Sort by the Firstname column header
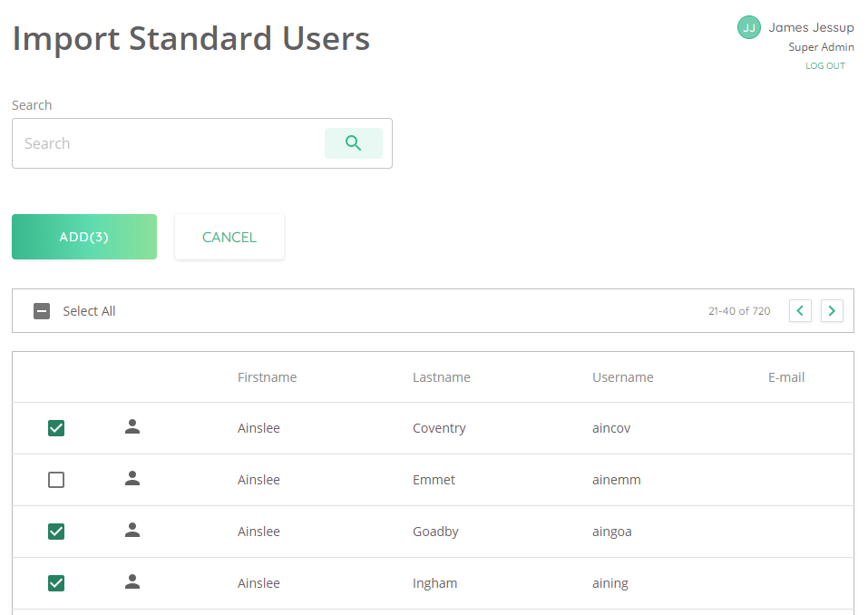Viewport: 868px width, 615px height. point(267,377)
